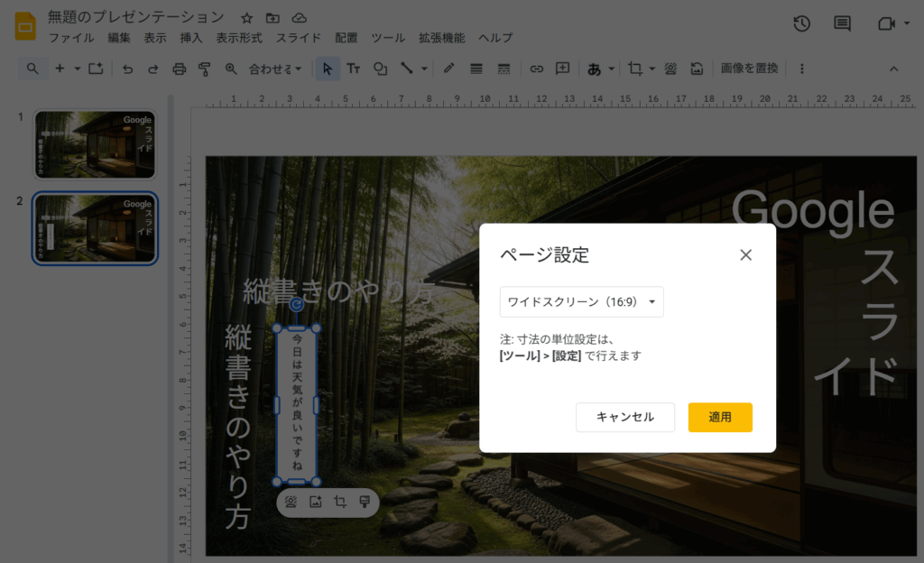Click the paint format roller icon

205,69
